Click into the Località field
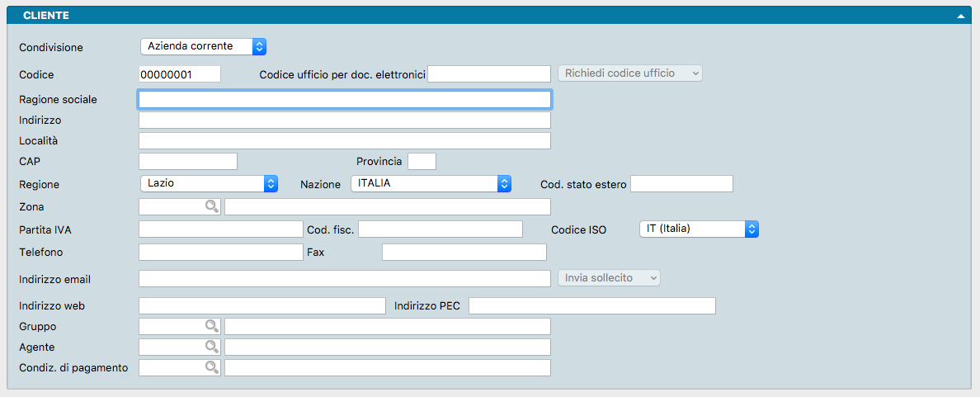 tap(344, 140)
